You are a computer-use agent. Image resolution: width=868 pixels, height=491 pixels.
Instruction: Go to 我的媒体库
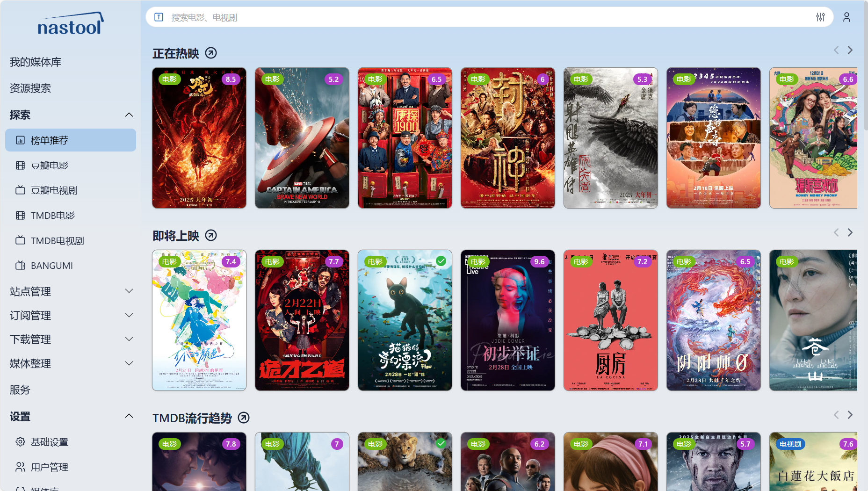coord(36,62)
